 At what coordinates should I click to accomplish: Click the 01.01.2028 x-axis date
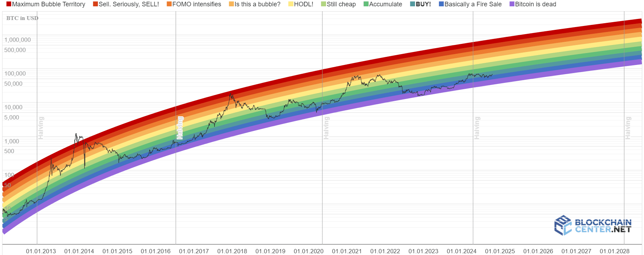pos(615,251)
